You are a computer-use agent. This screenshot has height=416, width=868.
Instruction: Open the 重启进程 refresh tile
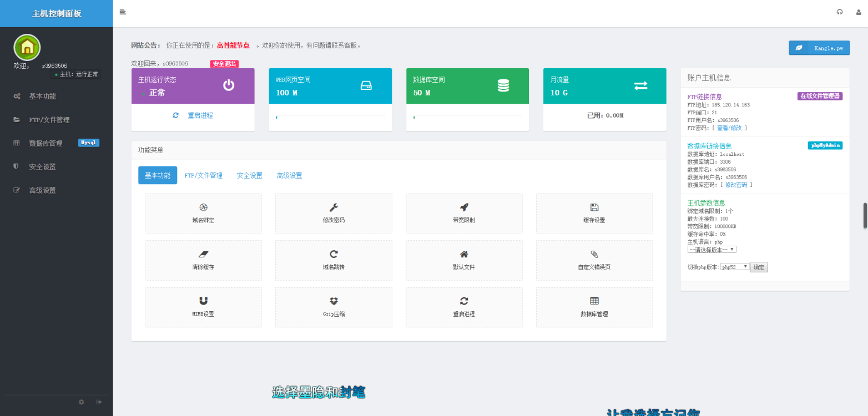tap(464, 307)
